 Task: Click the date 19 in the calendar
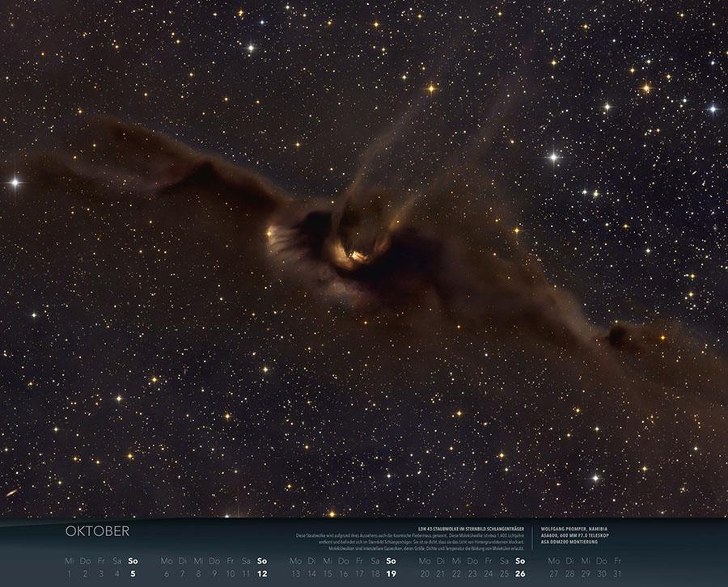pyautogui.click(x=392, y=573)
